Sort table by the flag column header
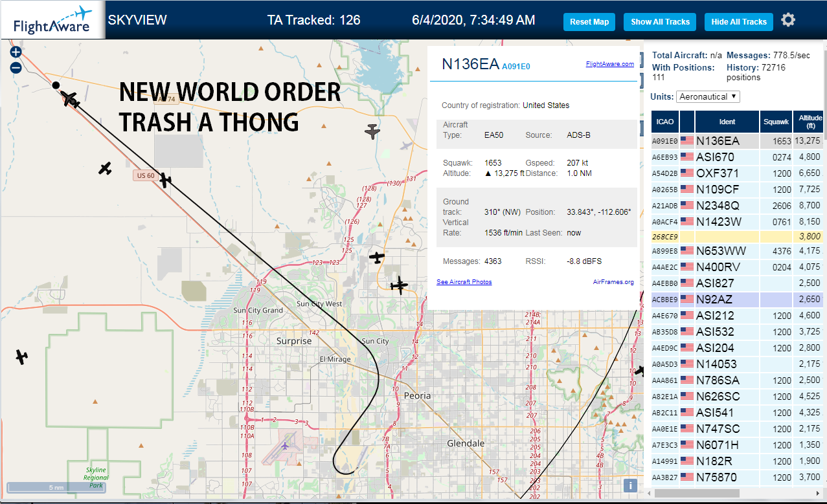 [687, 122]
